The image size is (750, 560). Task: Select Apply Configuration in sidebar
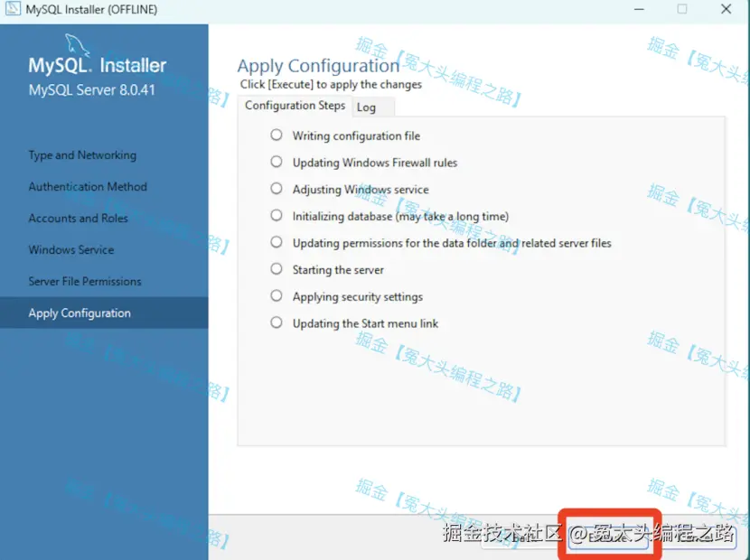104,313
